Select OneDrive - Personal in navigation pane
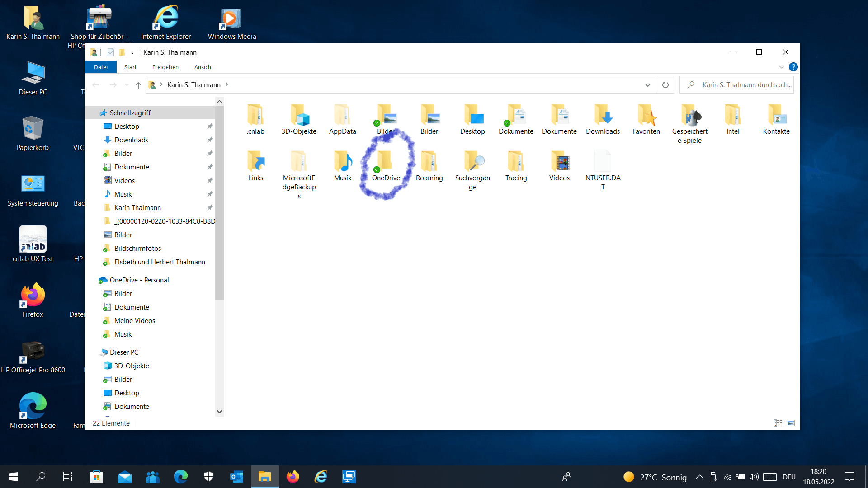868x488 pixels. tap(139, 280)
